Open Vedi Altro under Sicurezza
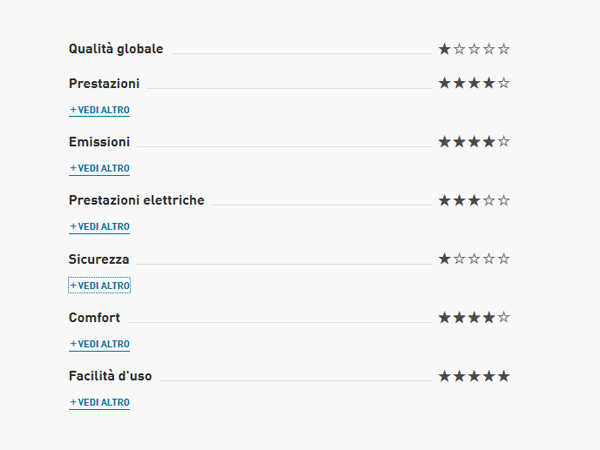600x450 pixels. coord(100,286)
